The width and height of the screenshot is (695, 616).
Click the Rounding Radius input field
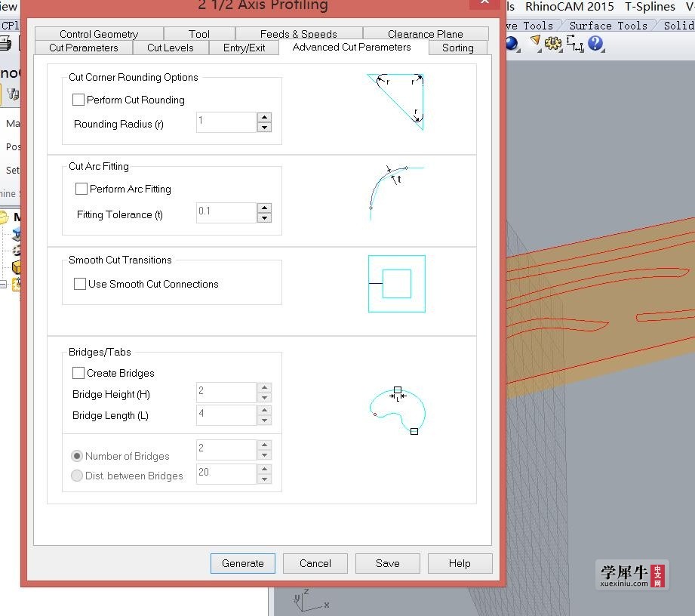[x=226, y=122]
